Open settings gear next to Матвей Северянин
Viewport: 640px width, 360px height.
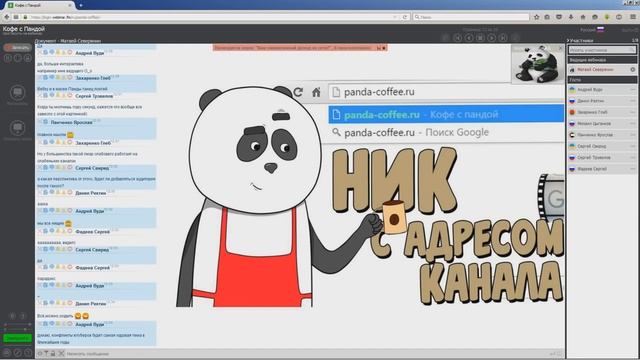[x=633, y=69]
